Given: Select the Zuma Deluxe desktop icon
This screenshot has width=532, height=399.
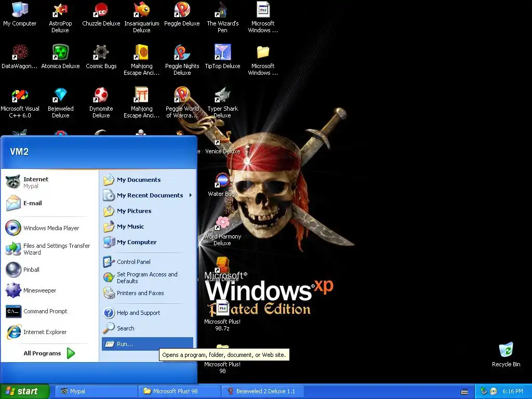Looking at the screenshot, I should pos(222,270).
